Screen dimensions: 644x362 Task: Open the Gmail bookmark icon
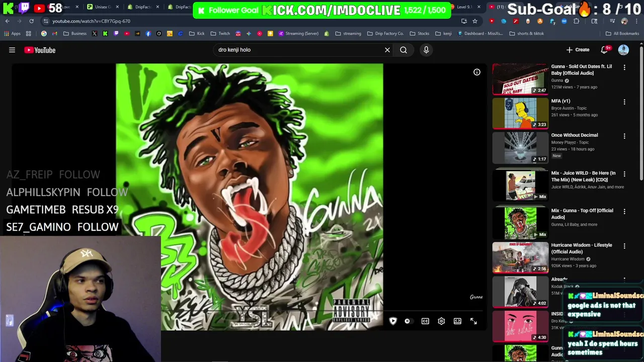pyautogui.click(x=55, y=34)
